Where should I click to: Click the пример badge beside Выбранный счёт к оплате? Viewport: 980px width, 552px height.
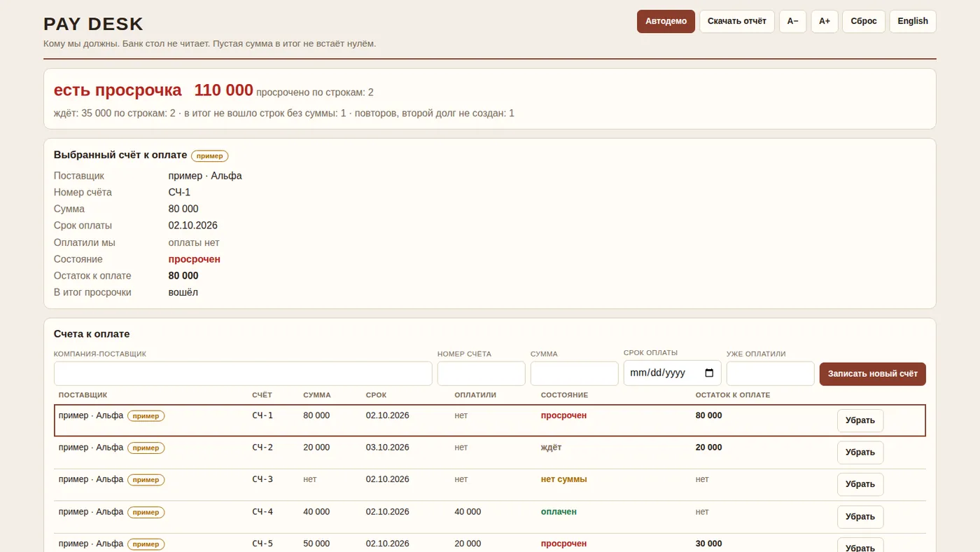click(210, 156)
